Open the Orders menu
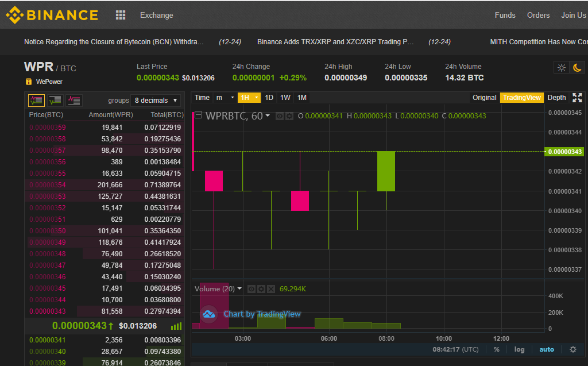The image size is (588, 366). pos(538,15)
